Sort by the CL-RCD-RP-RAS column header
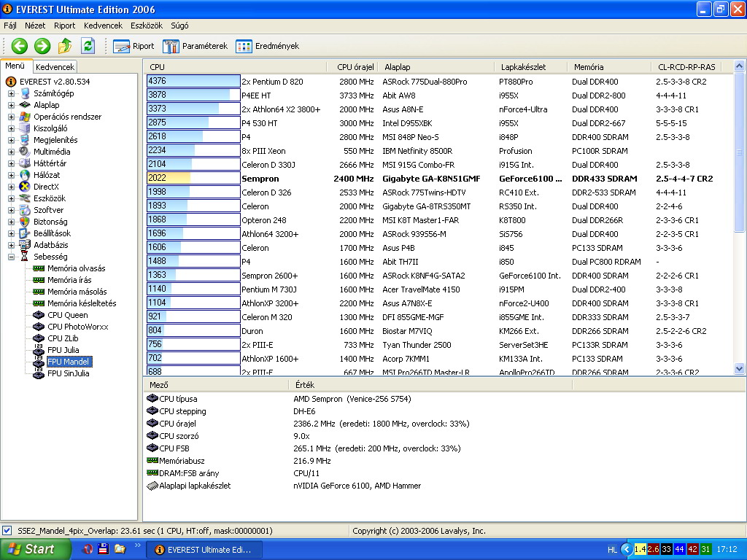747x560 pixels. point(686,67)
